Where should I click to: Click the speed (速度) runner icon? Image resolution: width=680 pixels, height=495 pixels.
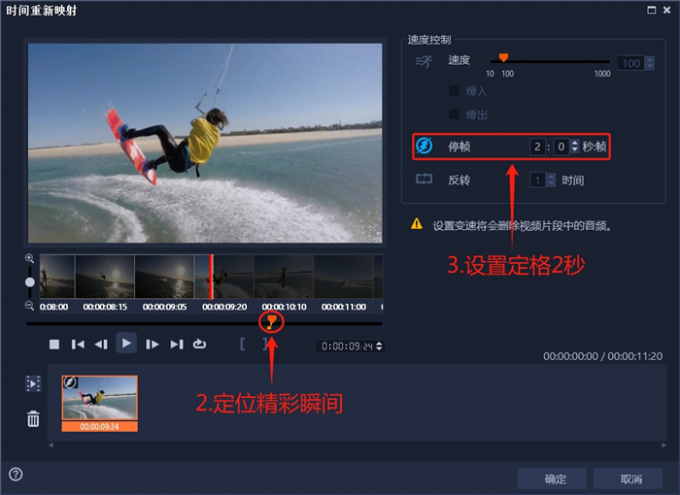pyautogui.click(x=424, y=62)
